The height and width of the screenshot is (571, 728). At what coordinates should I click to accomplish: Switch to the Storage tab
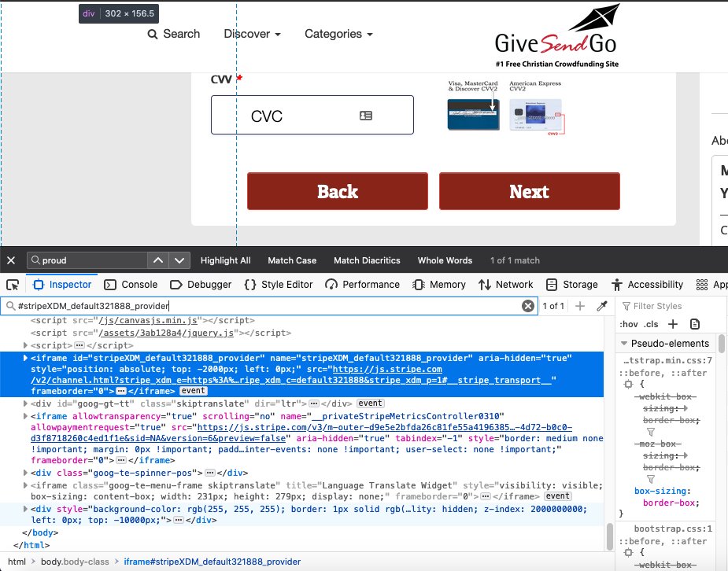coord(571,285)
